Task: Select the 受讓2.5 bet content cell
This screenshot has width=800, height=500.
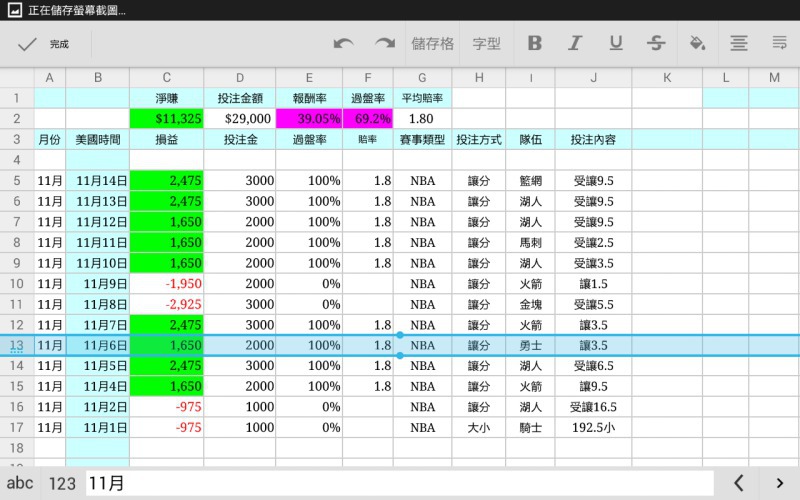Action: [593, 242]
